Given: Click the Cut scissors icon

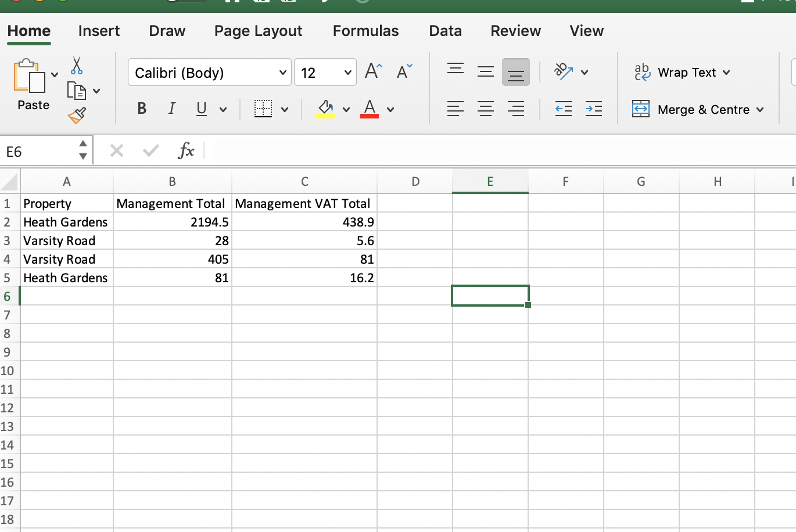Looking at the screenshot, I should [x=76, y=65].
